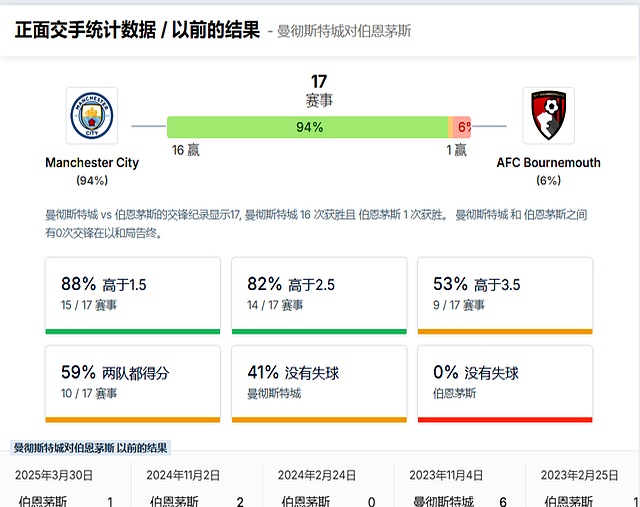Click the (94%) under Manchester City

(x=92, y=180)
